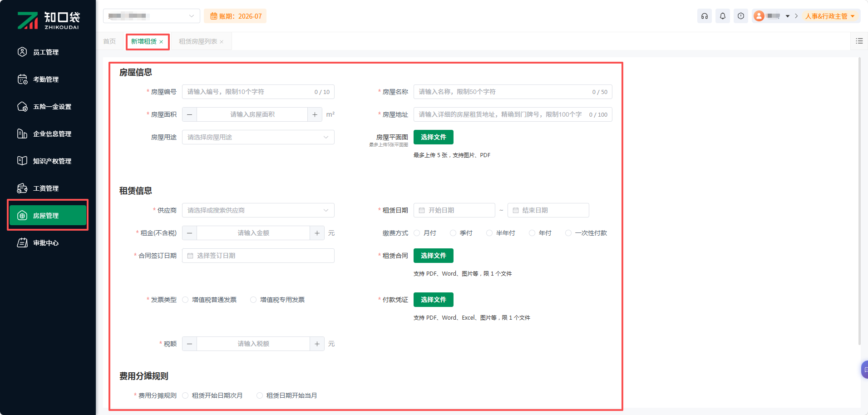Screen dimensions: 868x415
Task: Open the 开始日期 date picker
Action: click(x=454, y=210)
